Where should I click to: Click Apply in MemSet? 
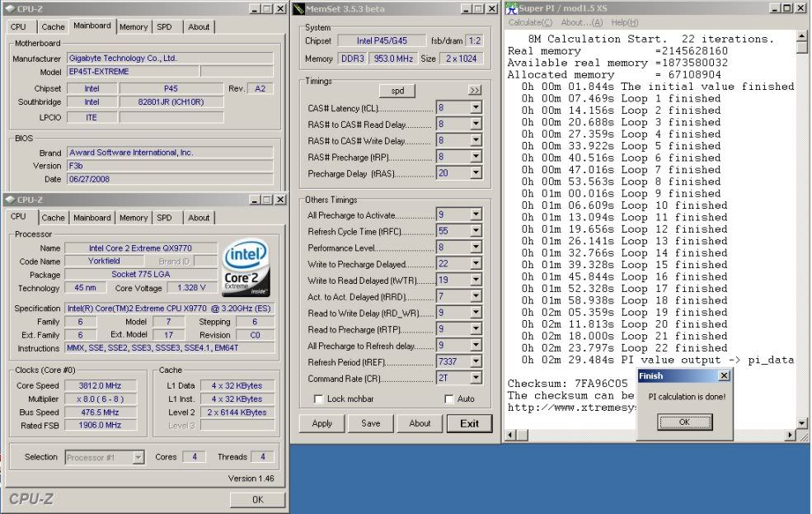(x=322, y=424)
